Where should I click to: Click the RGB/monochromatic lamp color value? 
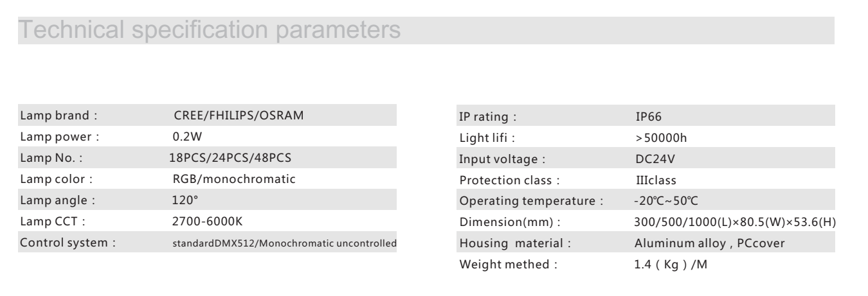(229, 179)
